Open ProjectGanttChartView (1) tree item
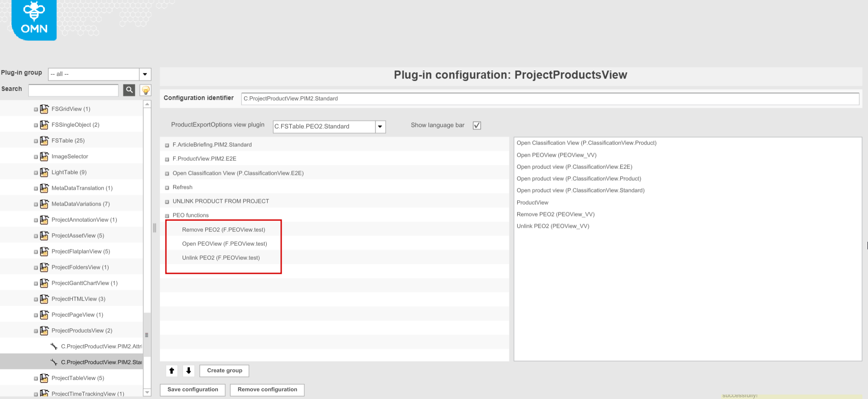Screen dimensions: 868x399 (85, 283)
